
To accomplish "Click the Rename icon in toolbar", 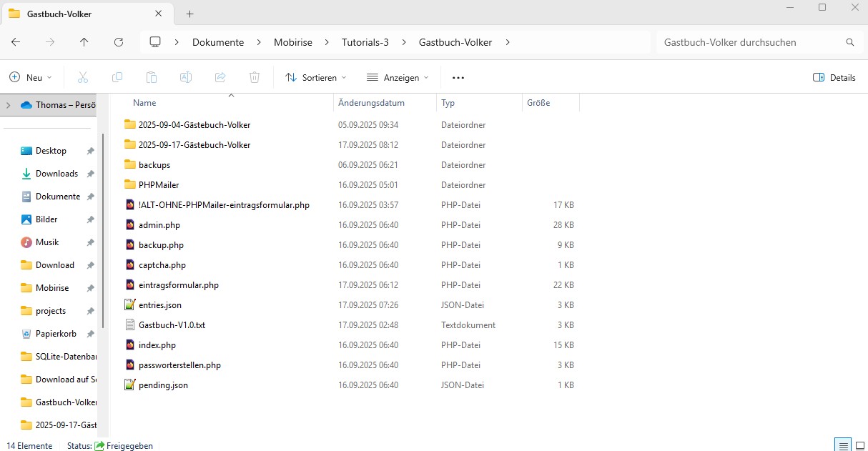I will coord(186,77).
